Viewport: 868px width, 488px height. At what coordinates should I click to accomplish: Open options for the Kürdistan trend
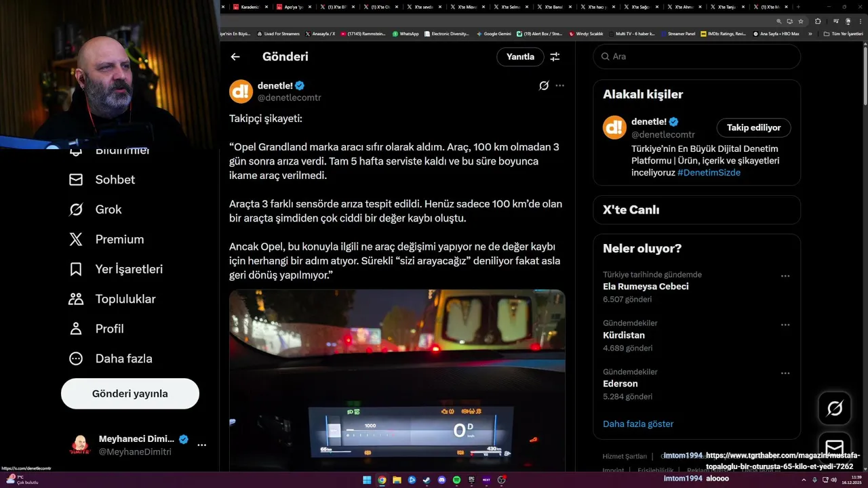pos(785,325)
